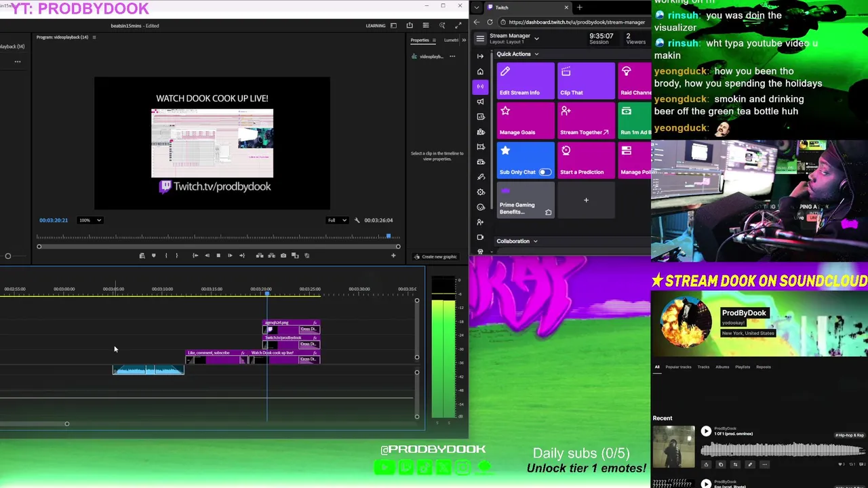The width and height of the screenshot is (868, 488).
Task: Add a new quick action tile
Action: (x=586, y=200)
